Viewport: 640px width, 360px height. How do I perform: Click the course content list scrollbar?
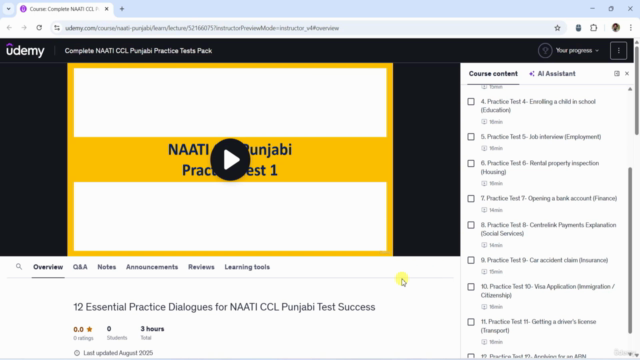[630, 249]
